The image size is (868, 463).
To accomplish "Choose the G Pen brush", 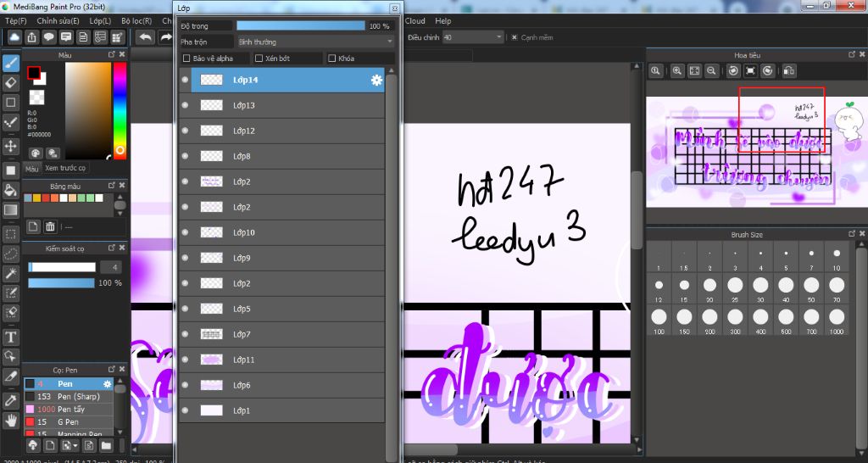I will 68,422.
